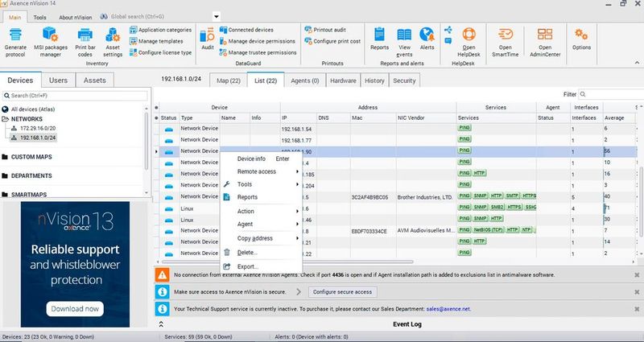Viewport: 644px width, 342px height.
Task: Click View events in Reports and alerts
Action: coord(404,38)
